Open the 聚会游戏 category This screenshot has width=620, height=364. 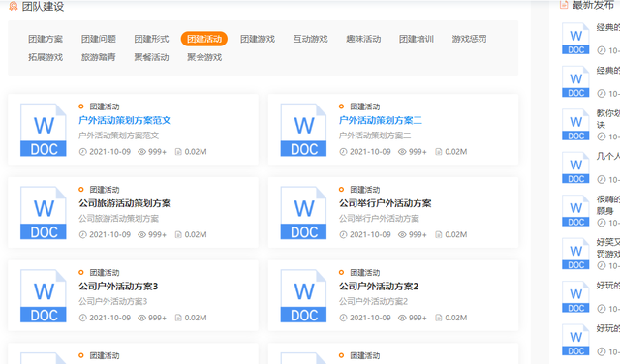(204, 57)
